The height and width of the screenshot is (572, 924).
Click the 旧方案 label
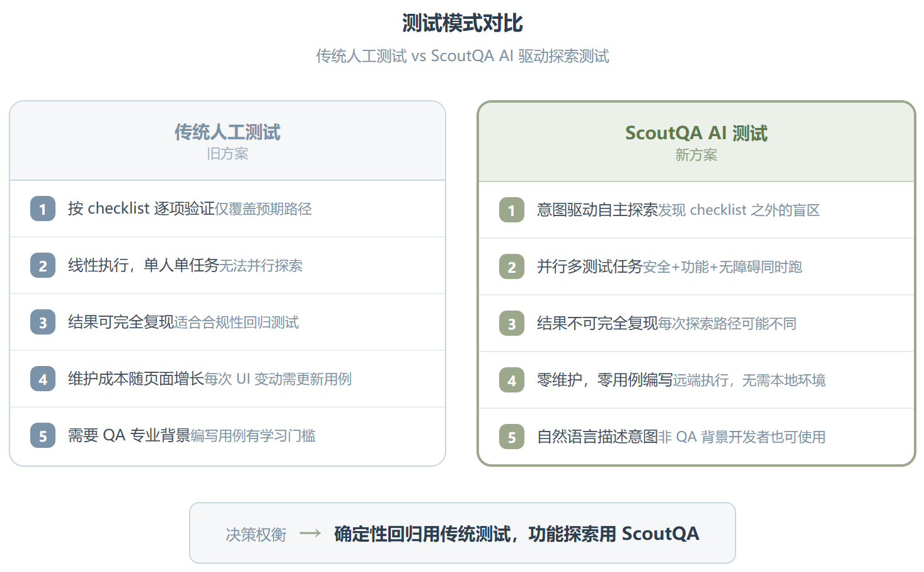click(228, 154)
